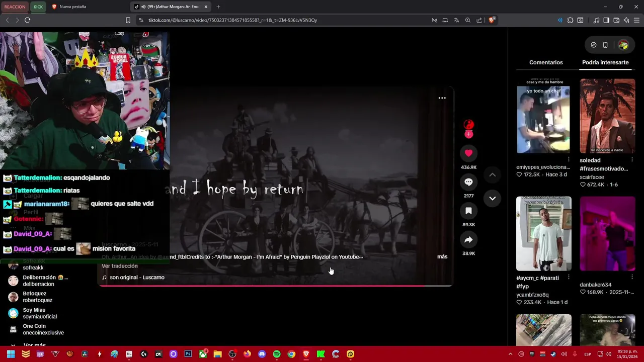Open the Leo AI sparkle icon

point(626,20)
